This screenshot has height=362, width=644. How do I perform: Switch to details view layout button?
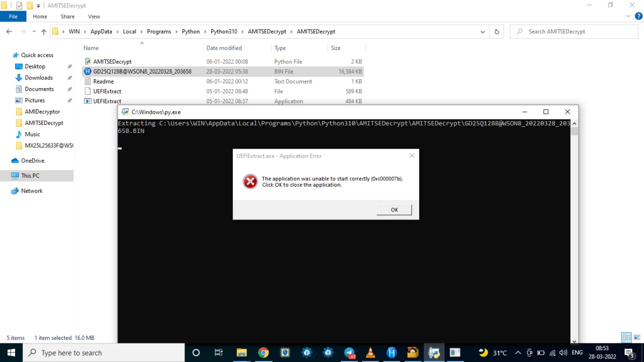[x=626, y=337]
